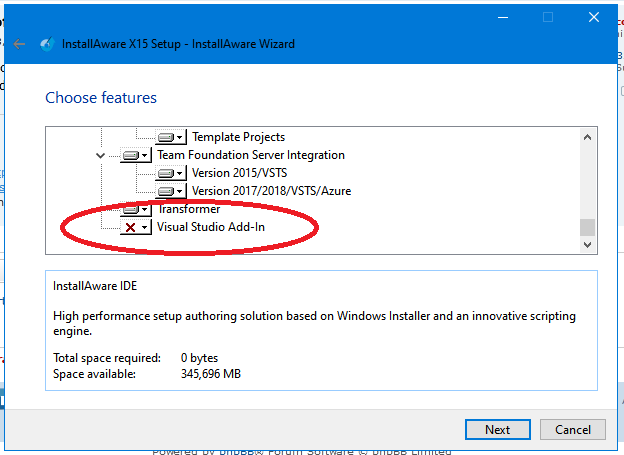The width and height of the screenshot is (624, 455).
Task: Click the 0 bytes total space value
Action: (x=199, y=358)
